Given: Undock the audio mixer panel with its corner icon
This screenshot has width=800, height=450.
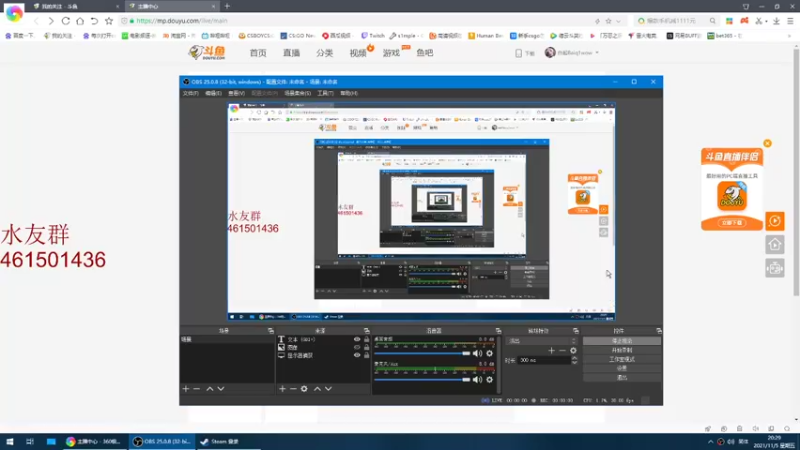Looking at the screenshot, I should click(498, 331).
